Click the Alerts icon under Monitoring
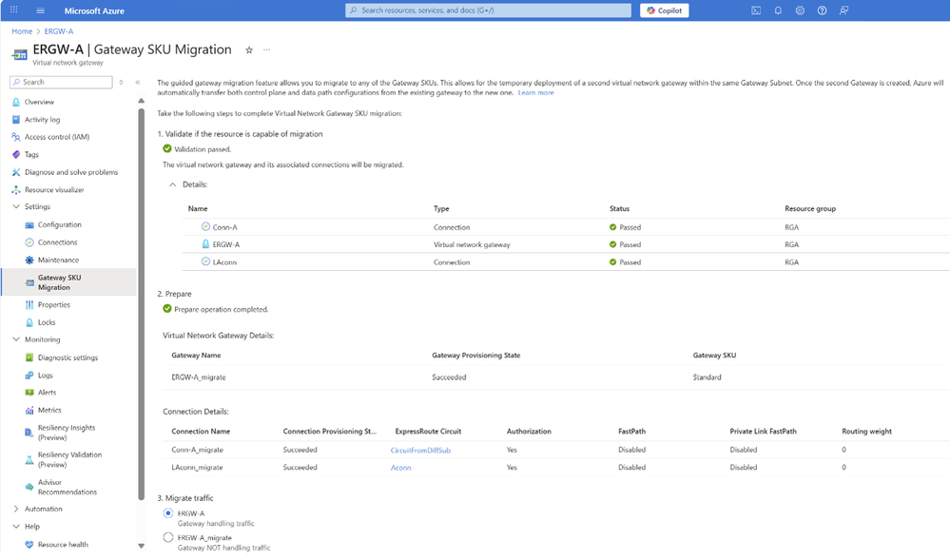 [29, 393]
